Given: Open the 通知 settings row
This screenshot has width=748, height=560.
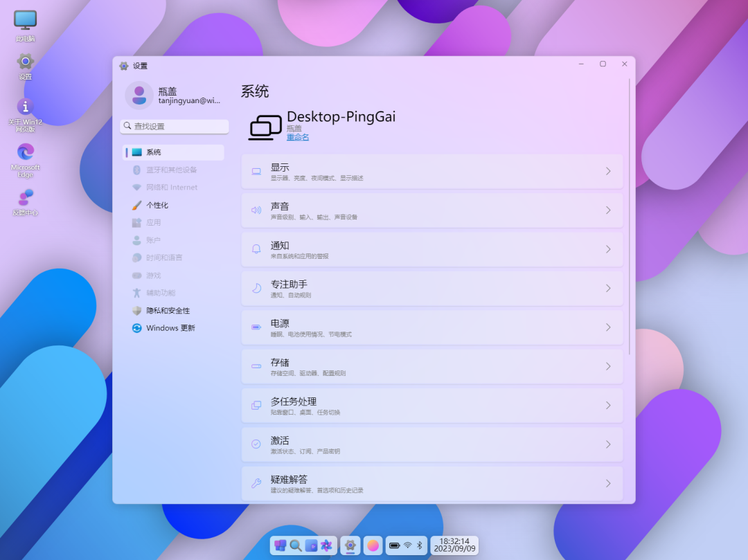Looking at the screenshot, I should click(432, 249).
